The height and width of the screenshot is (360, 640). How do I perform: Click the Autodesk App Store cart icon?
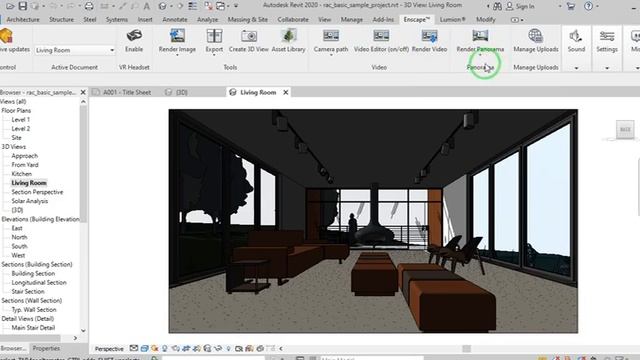coord(571,6)
